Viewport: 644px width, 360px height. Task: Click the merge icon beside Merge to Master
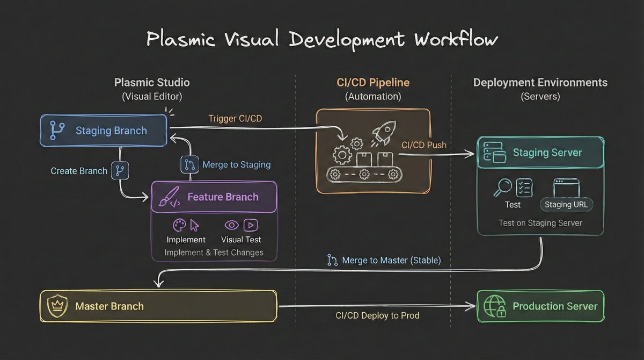coord(332,261)
